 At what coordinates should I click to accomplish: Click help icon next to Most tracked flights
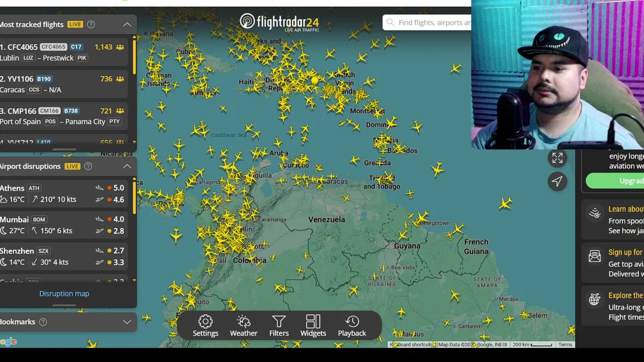[x=91, y=24]
